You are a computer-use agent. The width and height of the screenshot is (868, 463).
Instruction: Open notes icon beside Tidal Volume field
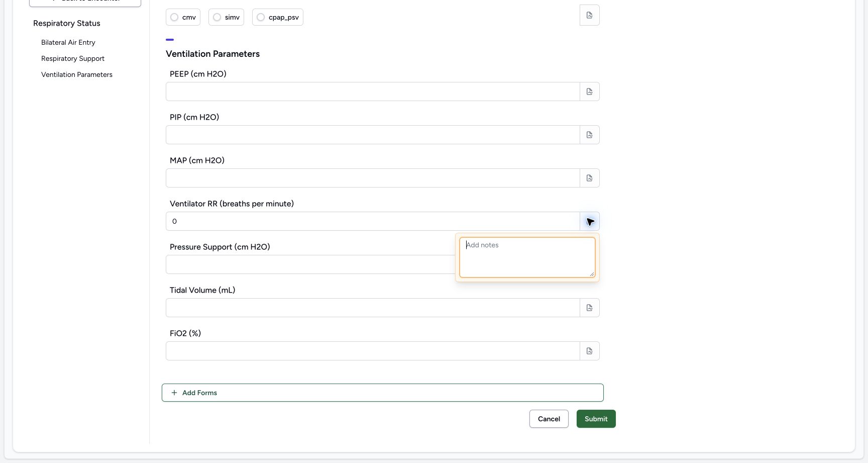[590, 308]
